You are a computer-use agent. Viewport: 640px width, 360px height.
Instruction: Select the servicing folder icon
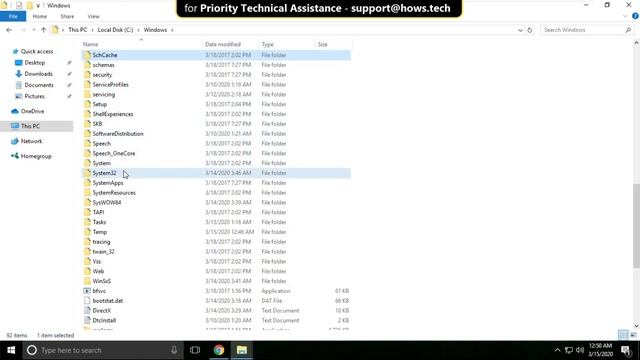click(x=87, y=94)
